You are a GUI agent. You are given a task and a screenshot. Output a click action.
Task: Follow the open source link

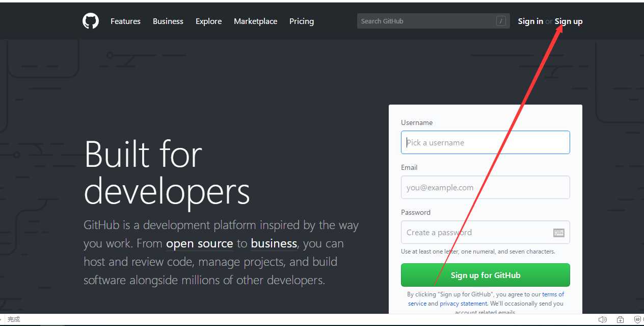click(200, 244)
